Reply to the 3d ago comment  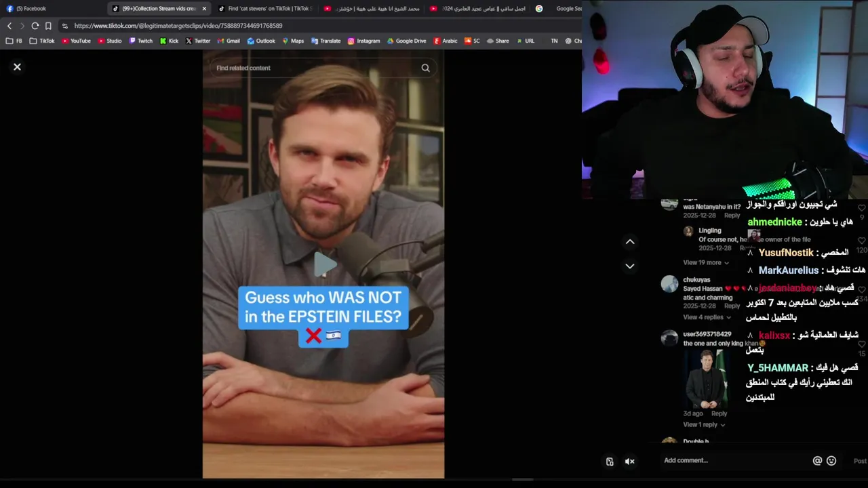click(719, 413)
